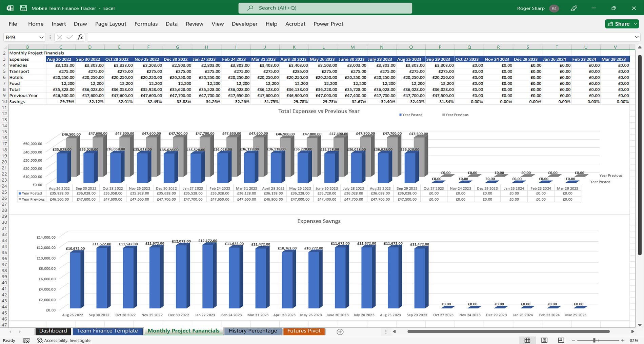Click the Cancel (X) icon beside the formula bar
The image size is (644, 344).
point(59,37)
